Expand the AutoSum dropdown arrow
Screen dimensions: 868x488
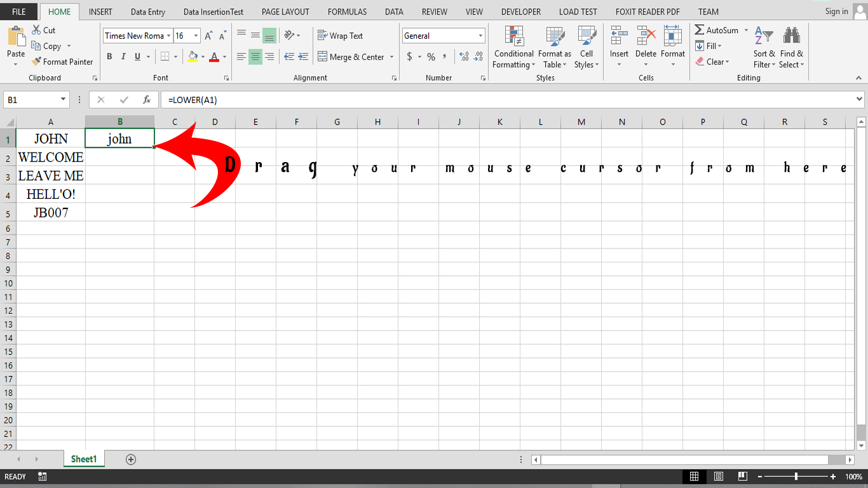[746, 30]
